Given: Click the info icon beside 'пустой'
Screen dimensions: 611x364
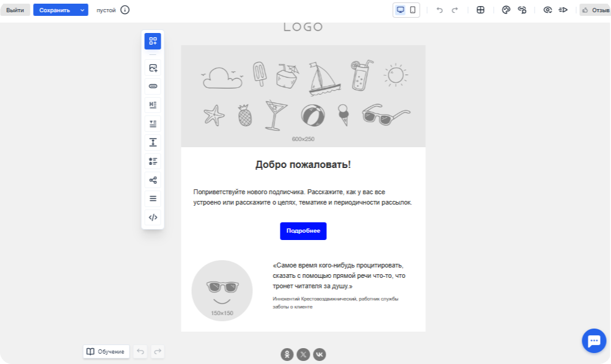Looking at the screenshot, I should point(125,10).
